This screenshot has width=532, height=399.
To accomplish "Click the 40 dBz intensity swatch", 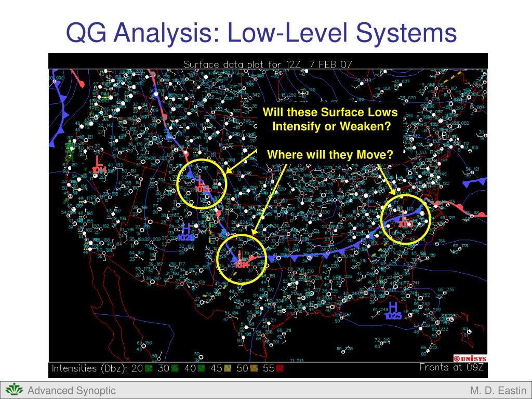I will [x=201, y=368].
